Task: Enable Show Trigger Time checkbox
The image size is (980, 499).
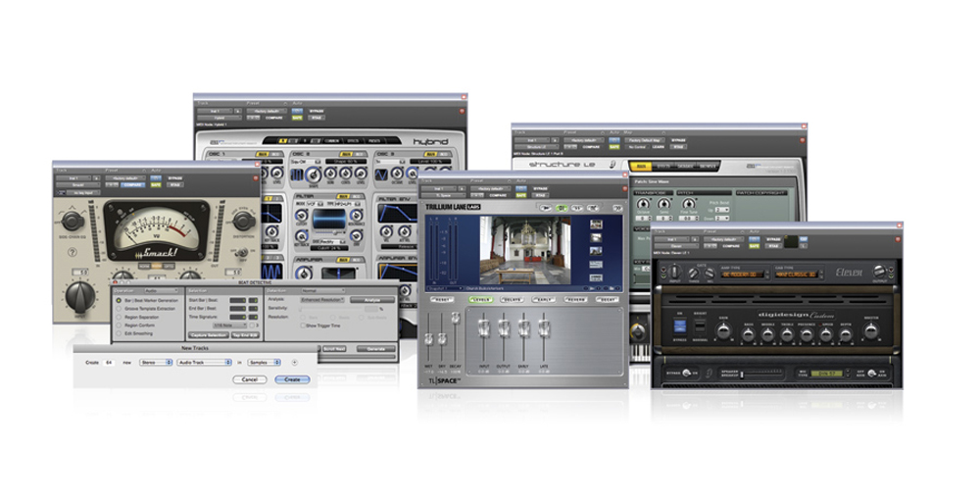Action: pyautogui.click(x=303, y=325)
